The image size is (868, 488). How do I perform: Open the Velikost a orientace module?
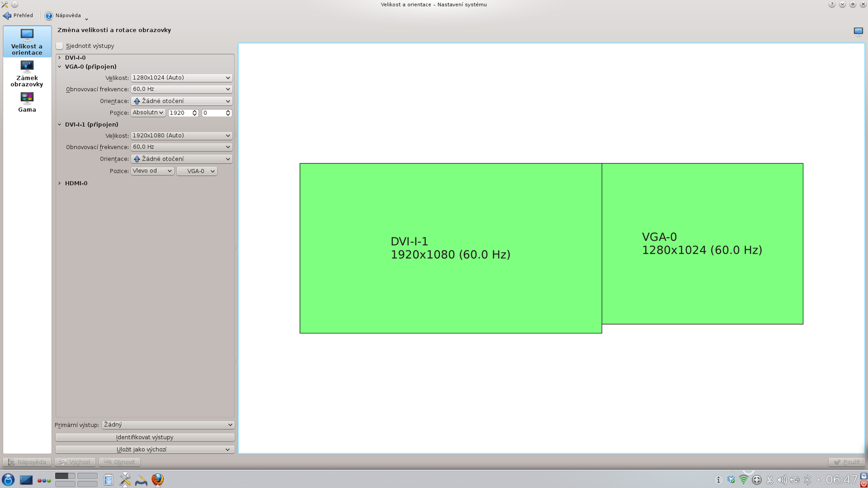(x=27, y=41)
